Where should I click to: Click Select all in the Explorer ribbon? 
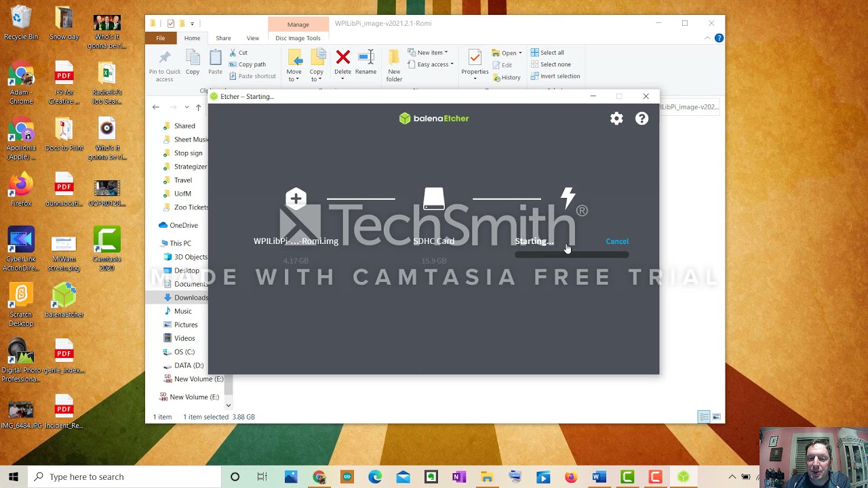(547, 53)
